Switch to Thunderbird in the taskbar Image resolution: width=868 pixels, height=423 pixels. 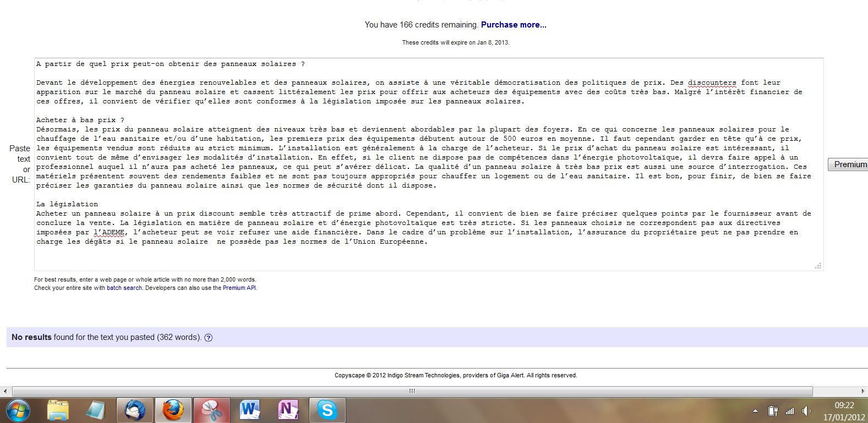click(x=134, y=410)
